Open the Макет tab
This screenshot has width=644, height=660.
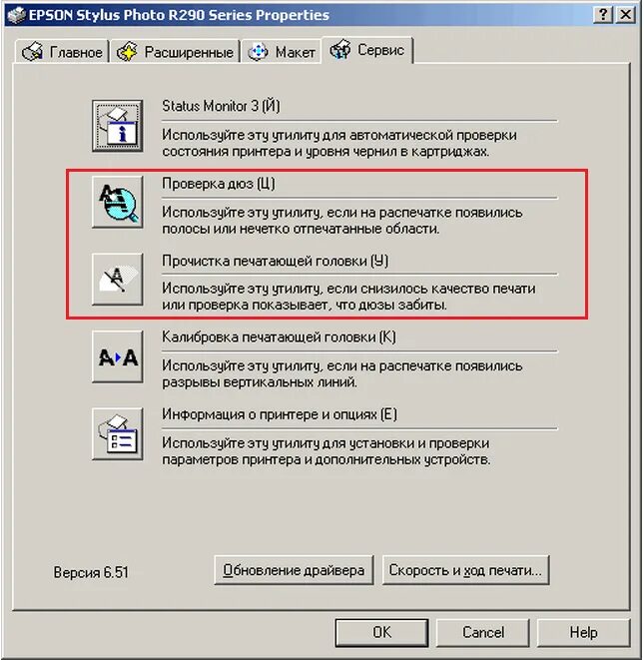click(282, 52)
